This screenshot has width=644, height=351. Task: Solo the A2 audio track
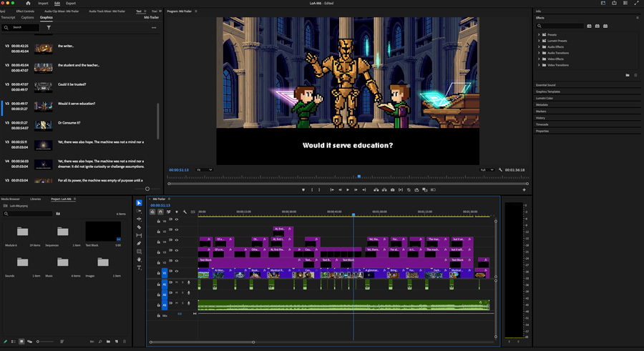point(182,292)
